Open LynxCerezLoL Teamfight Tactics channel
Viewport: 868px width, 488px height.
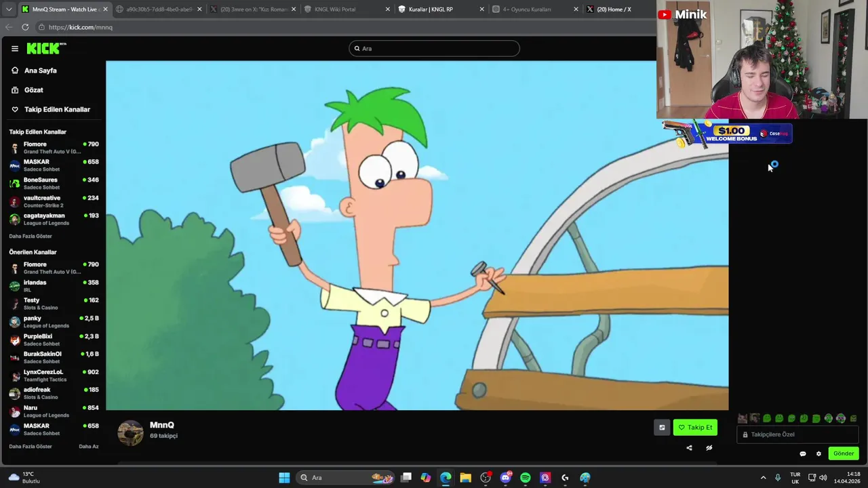pyautogui.click(x=54, y=375)
